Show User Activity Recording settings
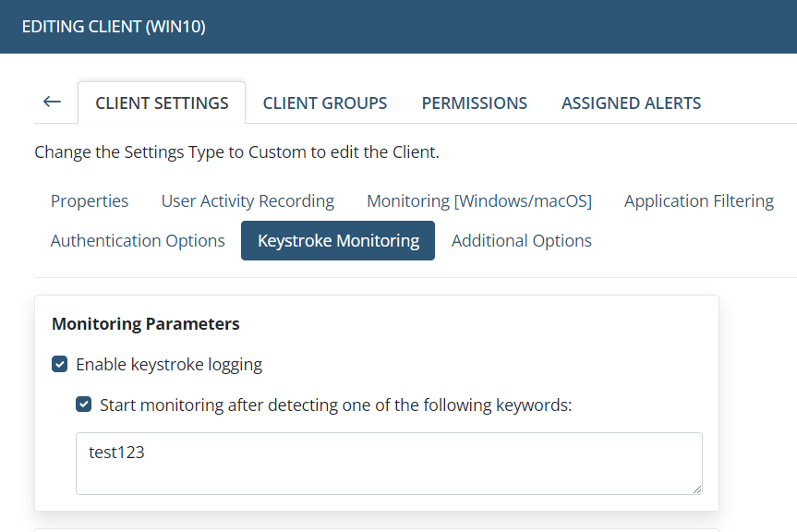797x532 pixels. [248, 200]
